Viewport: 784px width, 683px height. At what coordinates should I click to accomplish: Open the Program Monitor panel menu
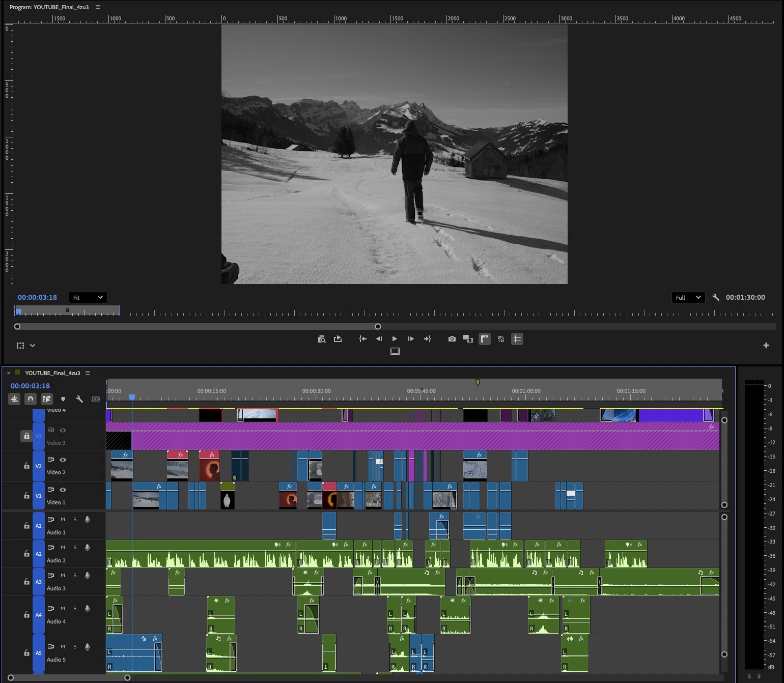click(98, 7)
